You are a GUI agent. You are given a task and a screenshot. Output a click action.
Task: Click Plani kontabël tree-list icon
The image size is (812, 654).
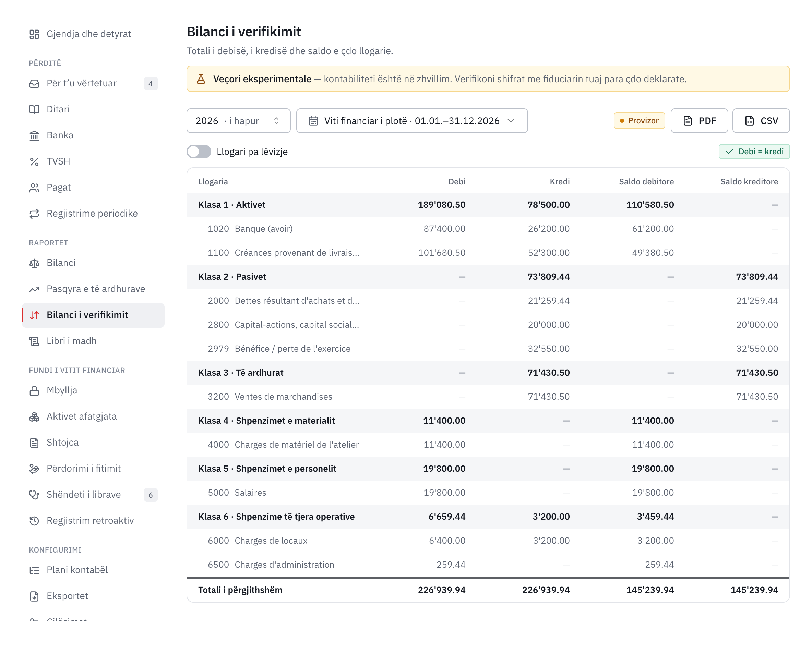tap(34, 570)
